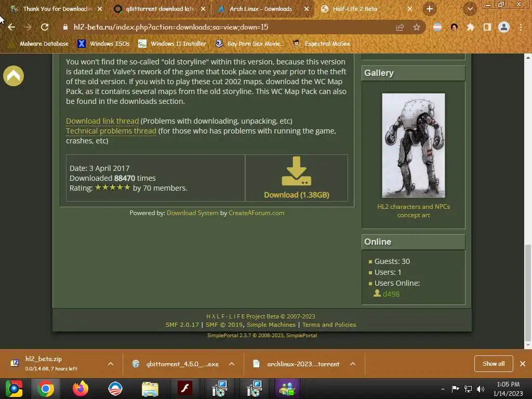The width and height of the screenshot is (532, 399).
Task: Open the Obama logo app in taskbar
Action: tap(115, 389)
